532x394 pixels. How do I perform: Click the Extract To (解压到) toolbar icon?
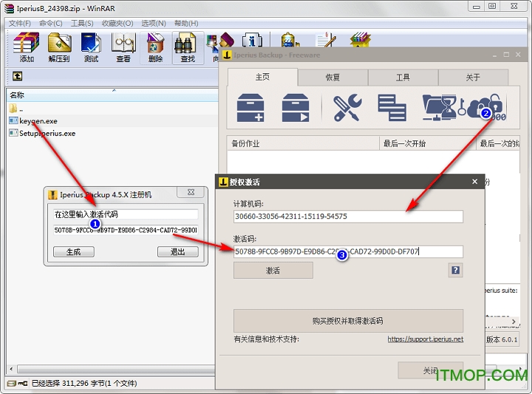[x=59, y=43]
